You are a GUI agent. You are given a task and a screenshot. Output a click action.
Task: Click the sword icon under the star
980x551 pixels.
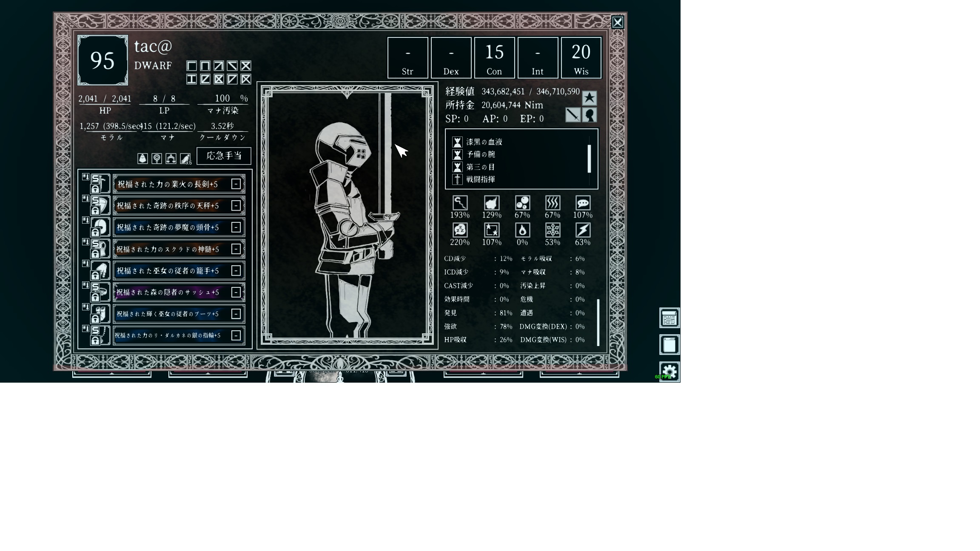coord(573,115)
